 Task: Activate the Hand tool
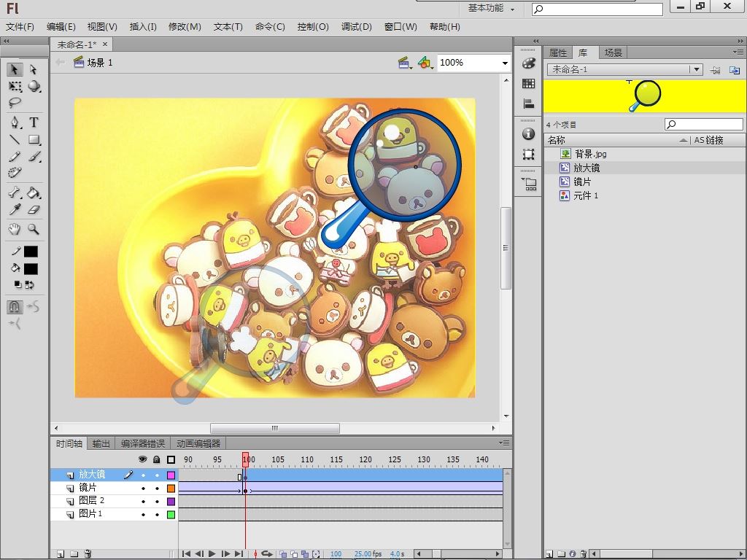click(x=15, y=229)
